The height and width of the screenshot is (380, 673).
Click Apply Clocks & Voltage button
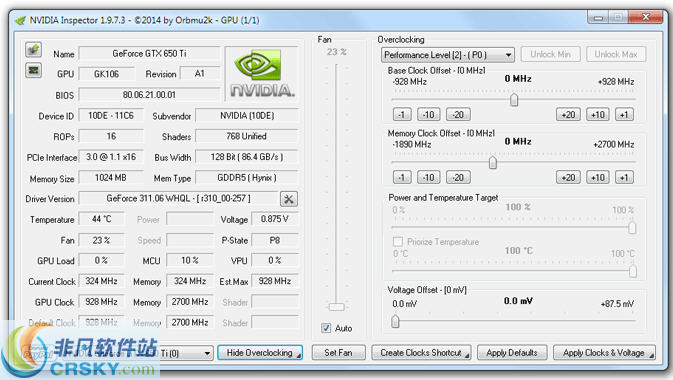(604, 353)
